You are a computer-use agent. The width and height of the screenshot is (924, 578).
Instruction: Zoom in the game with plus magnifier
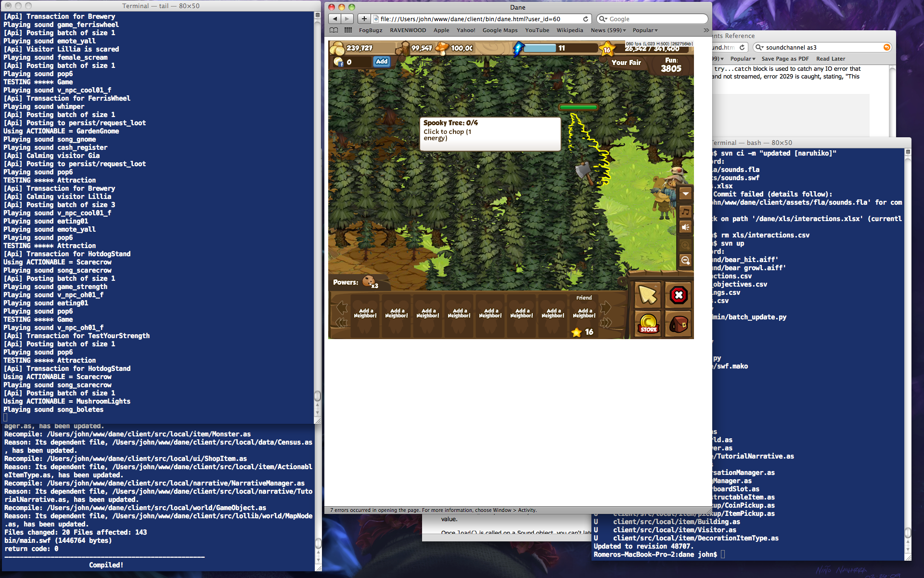[685, 245]
